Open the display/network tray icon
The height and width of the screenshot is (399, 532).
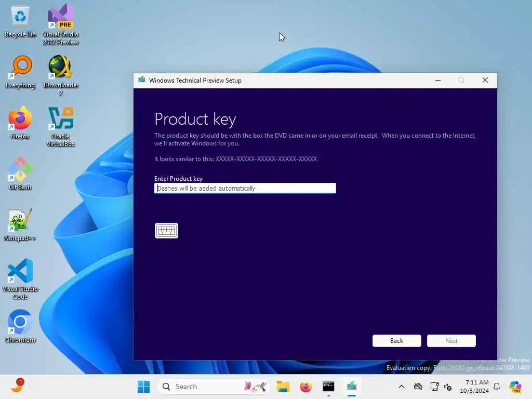point(434,387)
